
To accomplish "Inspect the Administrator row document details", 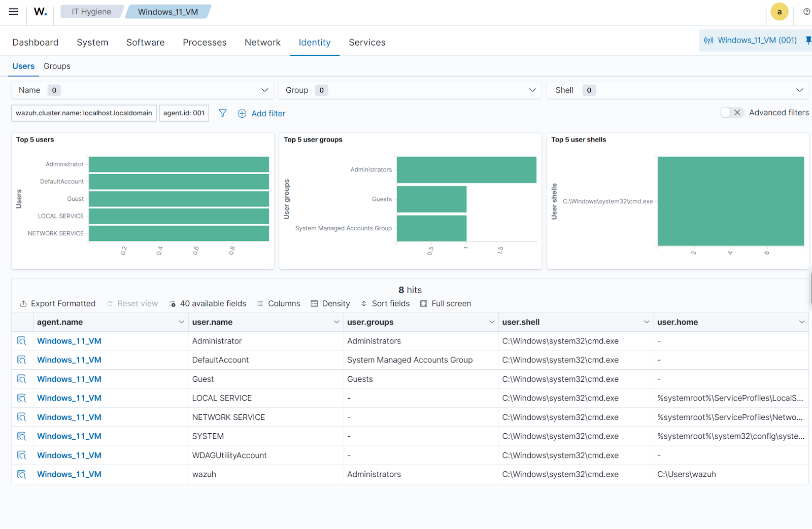I will [x=21, y=341].
